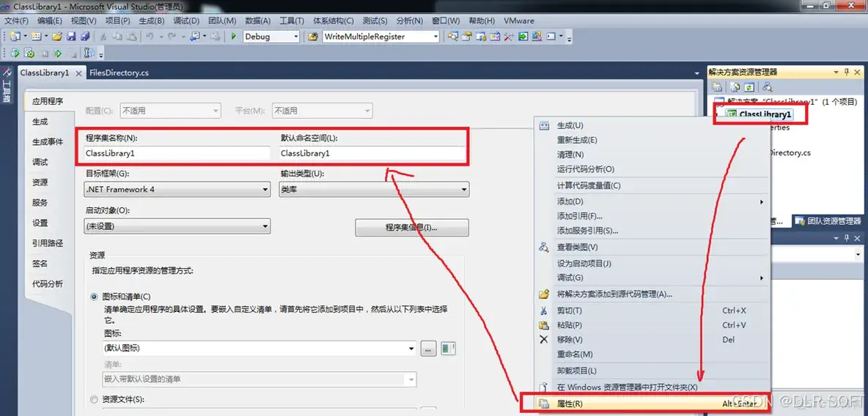Close the ClassLibrary1 document tab
The width and height of the screenshot is (868, 416).
coord(78,73)
